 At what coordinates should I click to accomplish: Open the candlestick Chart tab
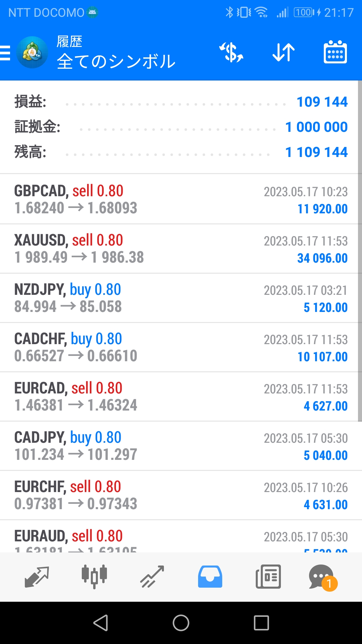point(95,577)
